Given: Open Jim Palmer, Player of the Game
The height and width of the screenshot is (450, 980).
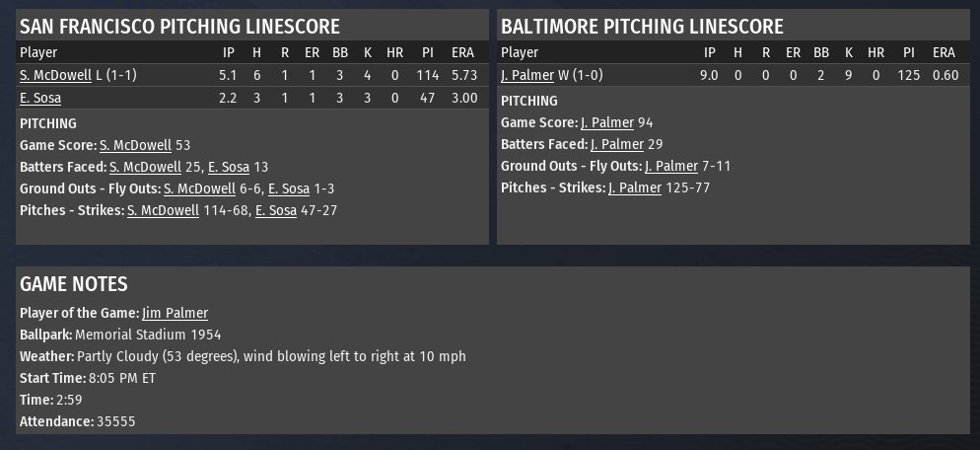Looking at the screenshot, I should click(175, 313).
